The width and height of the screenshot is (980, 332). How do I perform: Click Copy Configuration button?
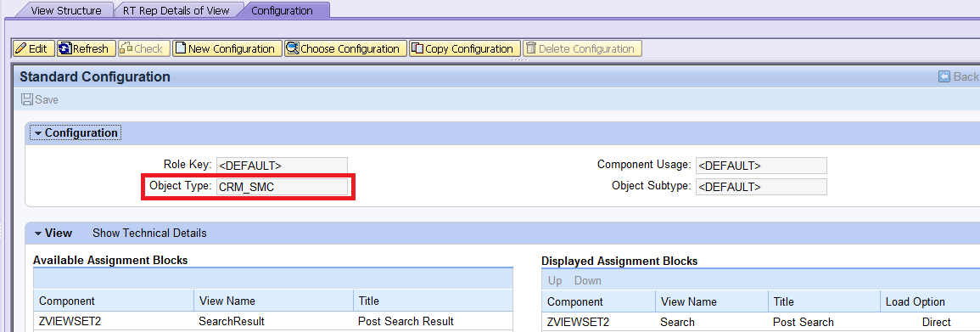[x=464, y=48]
